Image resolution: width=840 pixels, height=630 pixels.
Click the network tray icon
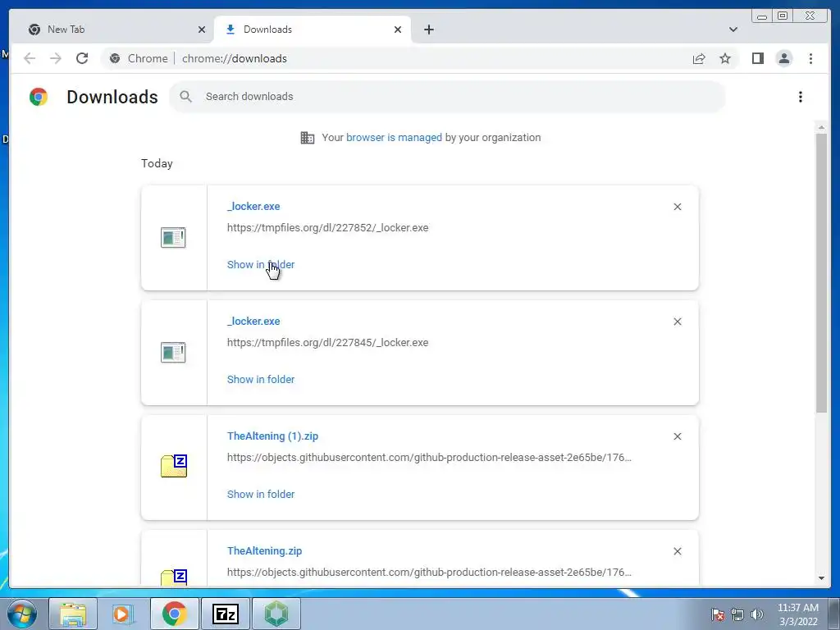click(x=737, y=615)
